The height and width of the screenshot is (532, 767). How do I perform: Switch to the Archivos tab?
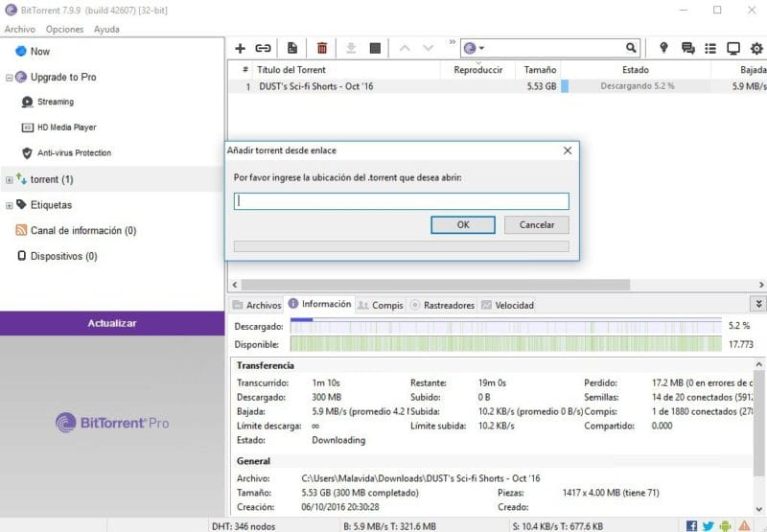(257, 305)
